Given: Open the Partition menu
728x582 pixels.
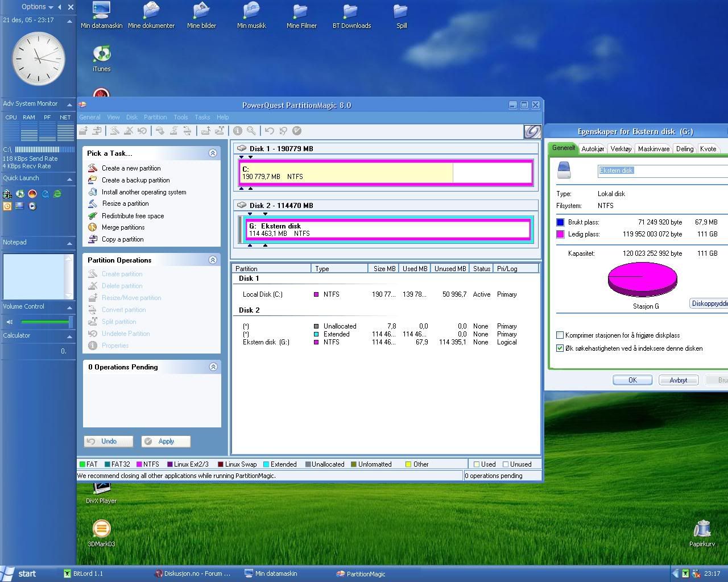Looking at the screenshot, I should coord(155,117).
